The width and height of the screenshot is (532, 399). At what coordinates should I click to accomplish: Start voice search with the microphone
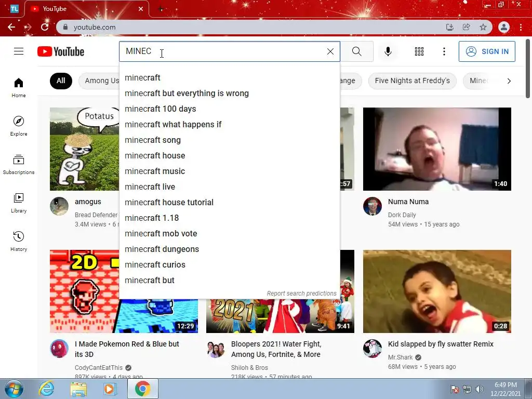click(x=388, y=51)
